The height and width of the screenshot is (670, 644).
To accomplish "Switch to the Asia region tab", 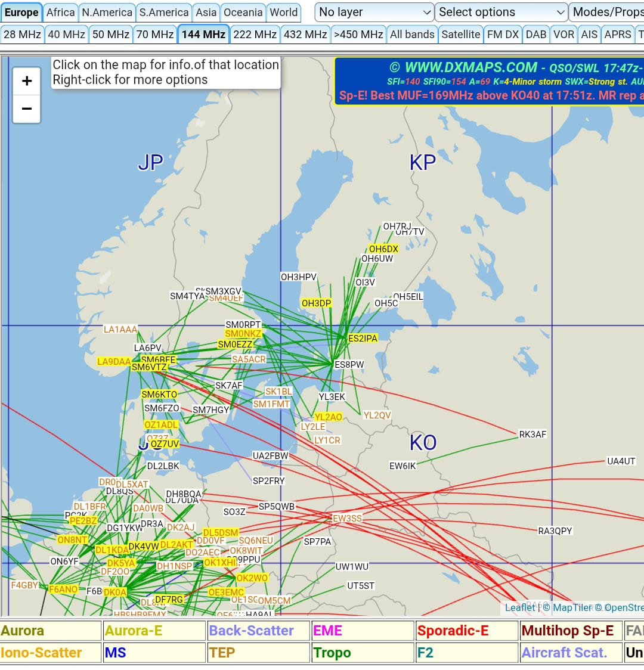I will [206, 13].
